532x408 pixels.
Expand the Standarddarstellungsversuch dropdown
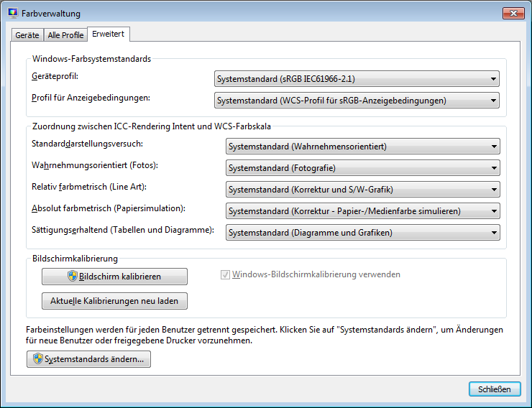coord(363,147)
